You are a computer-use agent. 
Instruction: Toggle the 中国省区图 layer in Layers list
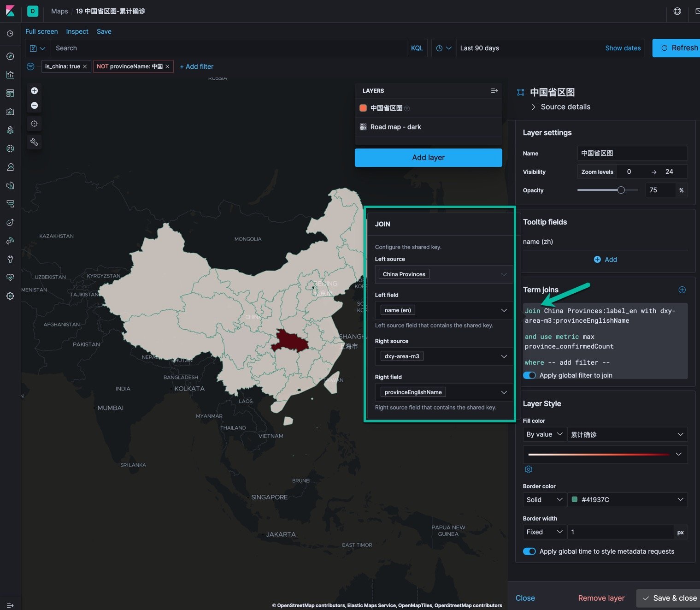[386, 108]
